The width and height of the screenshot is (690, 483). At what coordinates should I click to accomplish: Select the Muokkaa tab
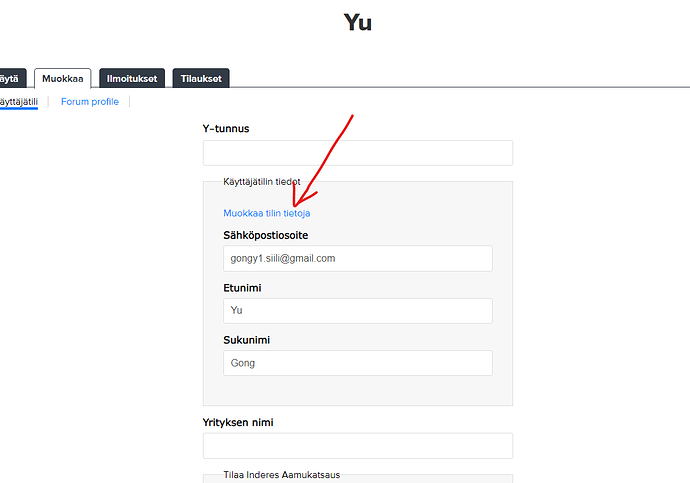pos(62,78)
